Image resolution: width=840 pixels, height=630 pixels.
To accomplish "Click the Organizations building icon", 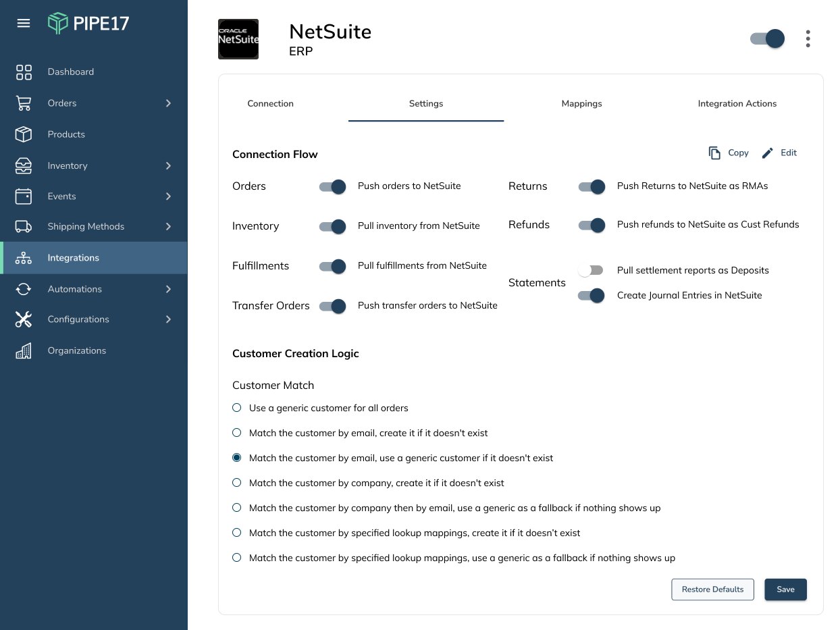I will [x=24, y=351].
